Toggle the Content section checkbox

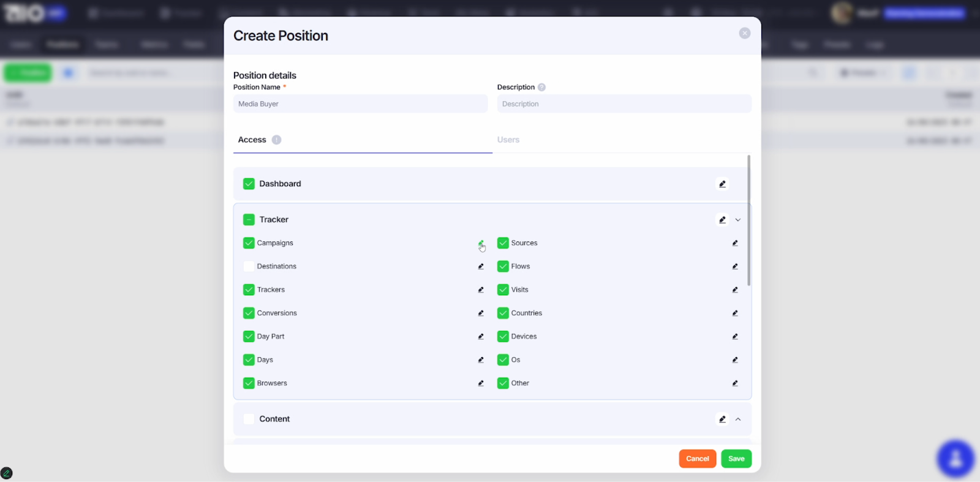tap(249, 419)
